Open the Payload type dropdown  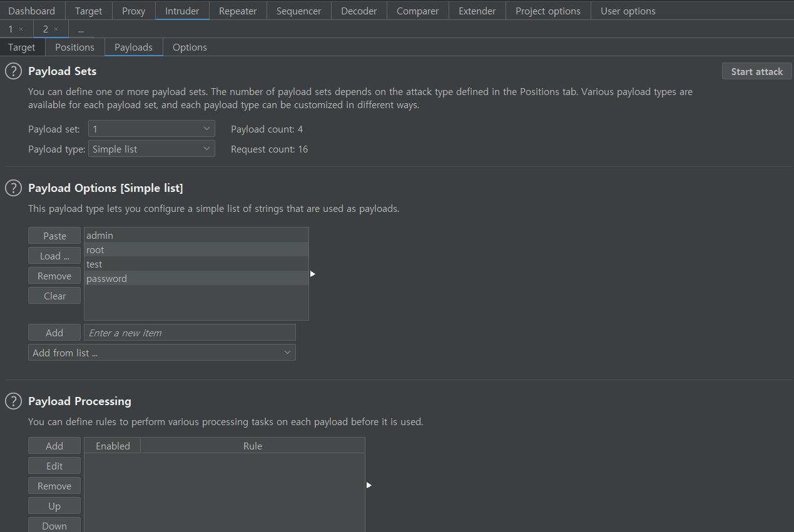click(151, 149)
